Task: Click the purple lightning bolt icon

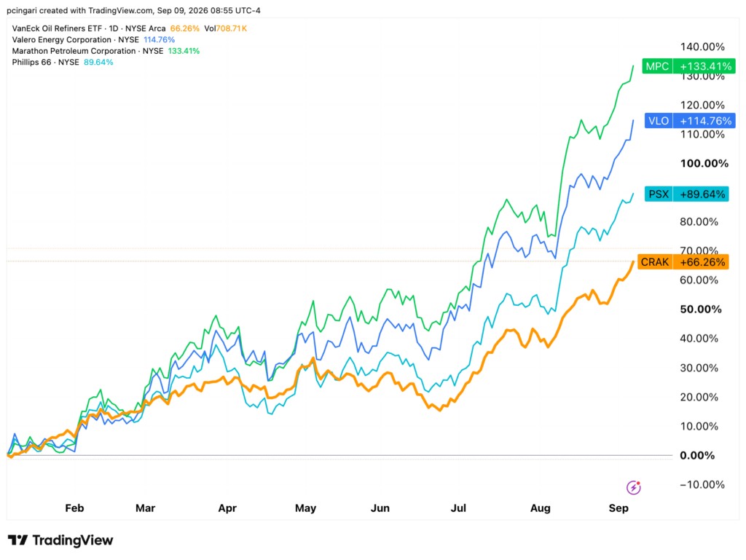Action: pos(633,487)
